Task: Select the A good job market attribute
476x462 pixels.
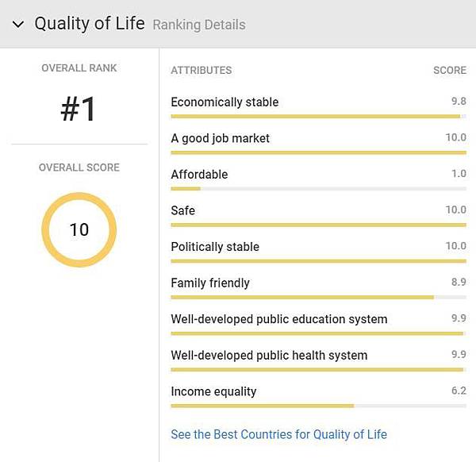Action: [220, 138]
